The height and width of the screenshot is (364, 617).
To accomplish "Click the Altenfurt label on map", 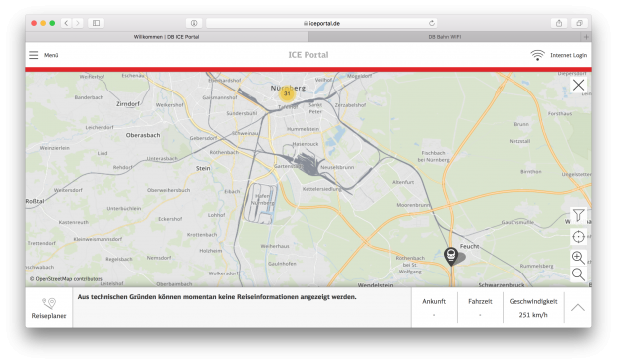I will pos(403,182).
